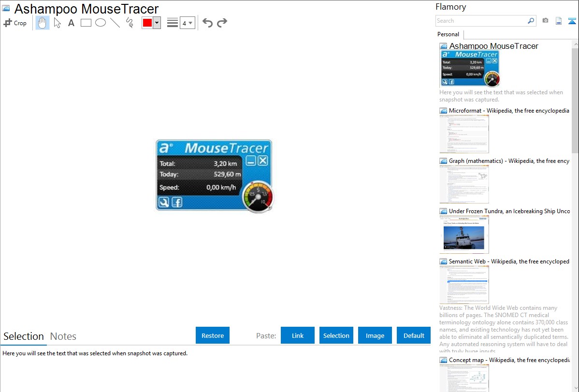The image size is (579, 392).
Task: Click the scrollbar up arrow in snapshot list
Action: point(575,44)
